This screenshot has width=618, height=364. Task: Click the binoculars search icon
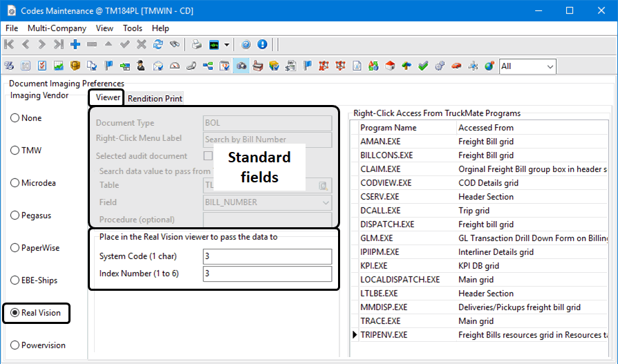tap(175, 44)
